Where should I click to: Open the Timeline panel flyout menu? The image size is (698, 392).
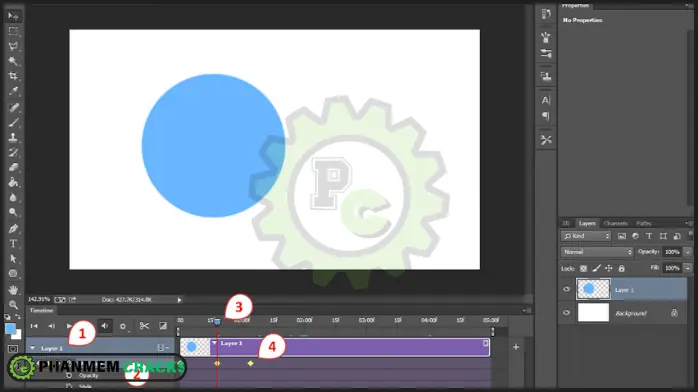(527, 310)
